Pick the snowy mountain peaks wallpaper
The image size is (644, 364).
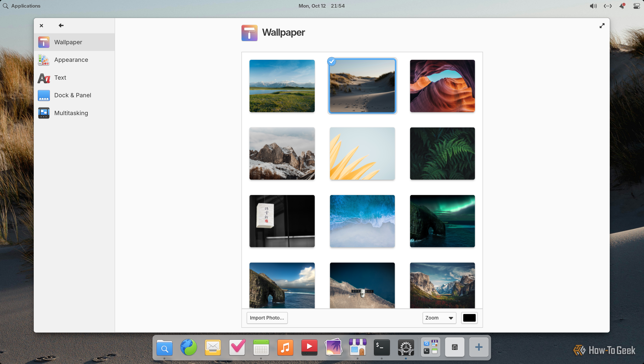pos(282,154)
